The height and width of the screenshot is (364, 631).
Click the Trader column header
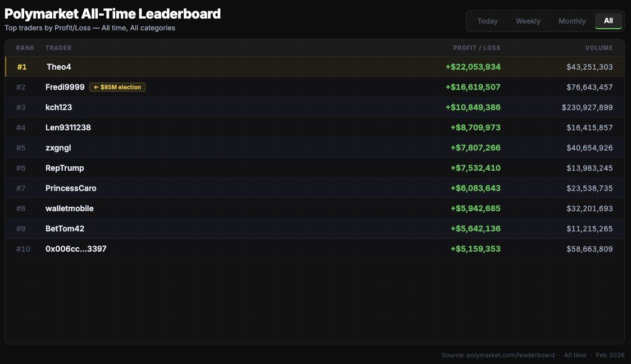point(58,48)
